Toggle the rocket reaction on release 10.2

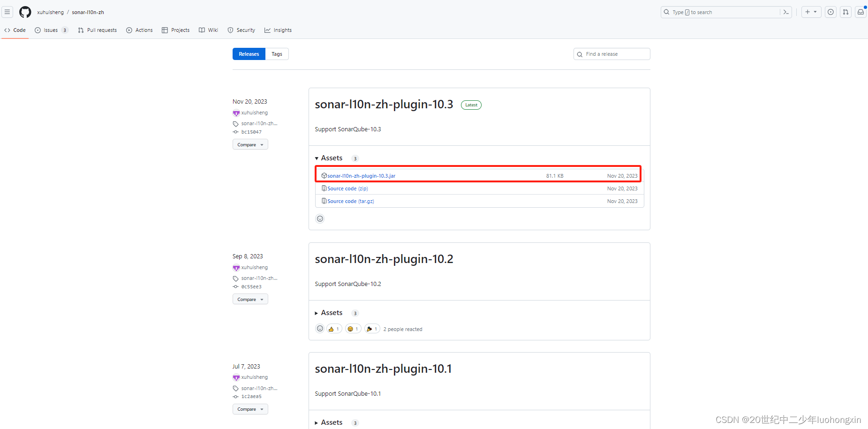point(372,329)
